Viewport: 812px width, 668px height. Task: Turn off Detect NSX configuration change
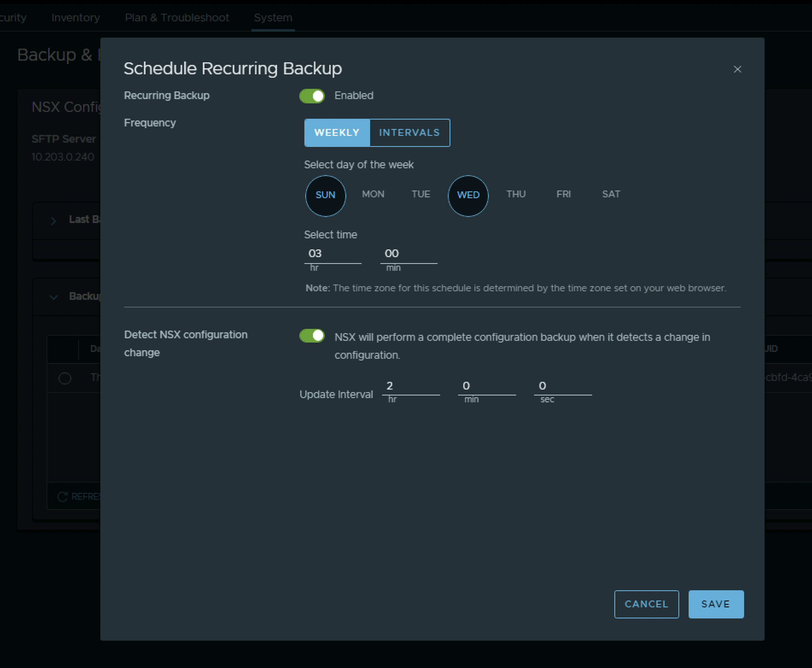[x=312, y=336]
